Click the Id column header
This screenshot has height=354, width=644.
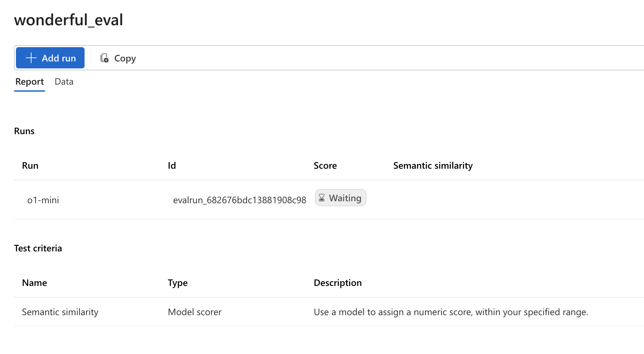172,165
